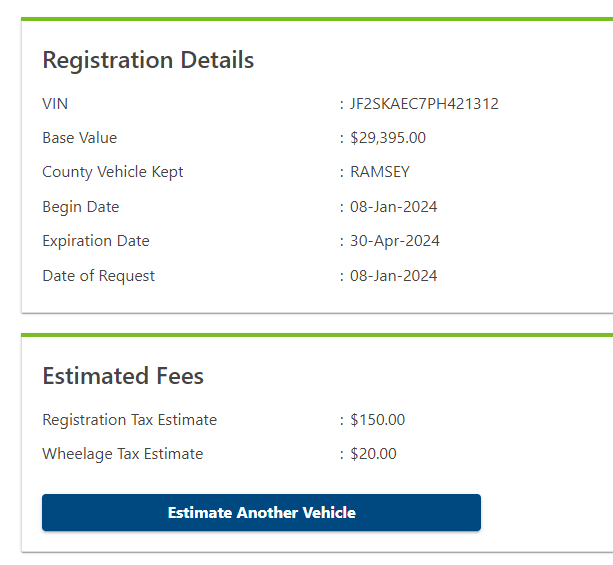Click the Begin Date label
This screenshot has width=613, height=565.
click(x=80, y=207)
